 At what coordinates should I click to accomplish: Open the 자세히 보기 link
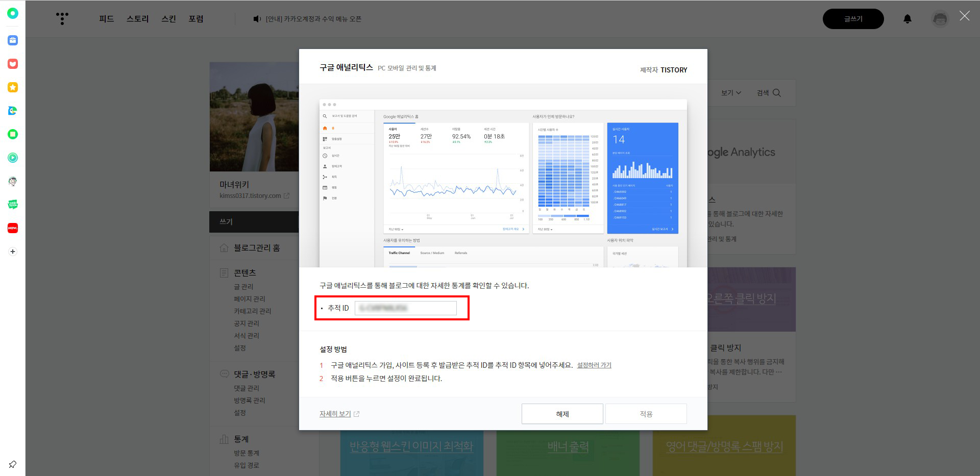(335, 414)
